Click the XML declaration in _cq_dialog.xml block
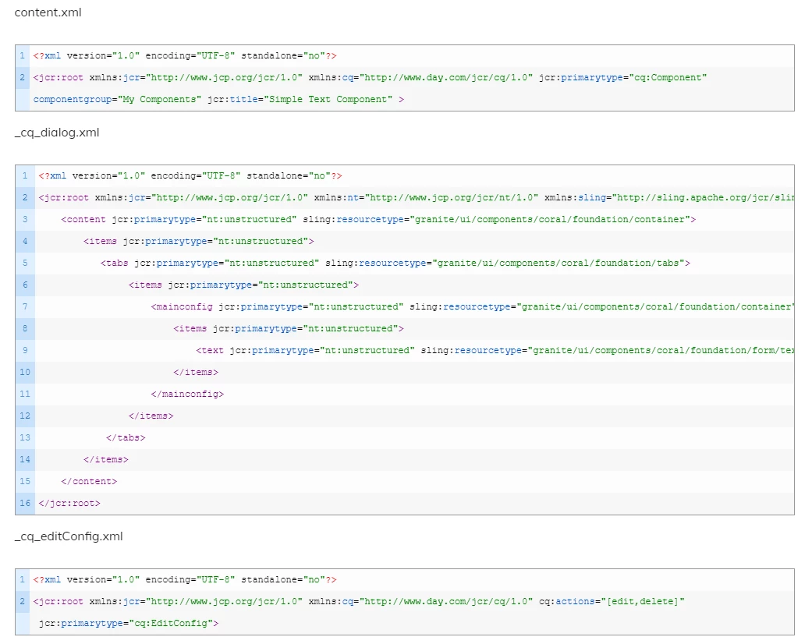This screenshot has height=644, width=812. (x=190, y=176)
